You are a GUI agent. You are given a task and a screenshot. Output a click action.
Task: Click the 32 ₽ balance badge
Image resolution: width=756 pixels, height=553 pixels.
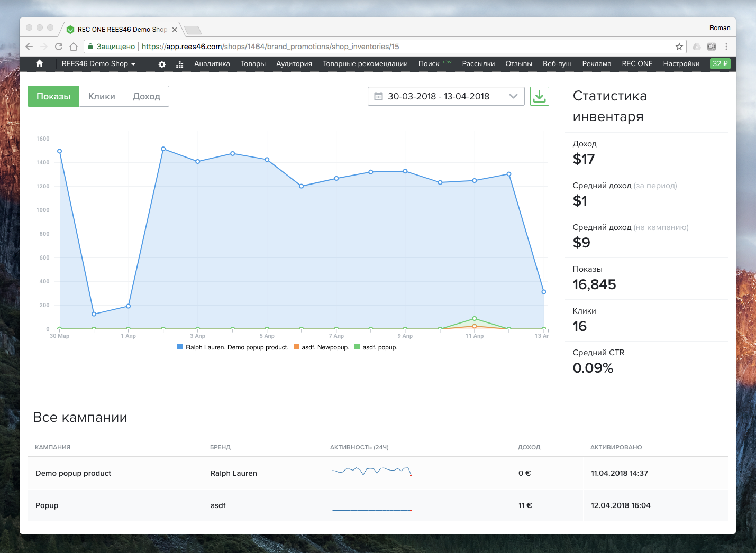pos(719,64)
